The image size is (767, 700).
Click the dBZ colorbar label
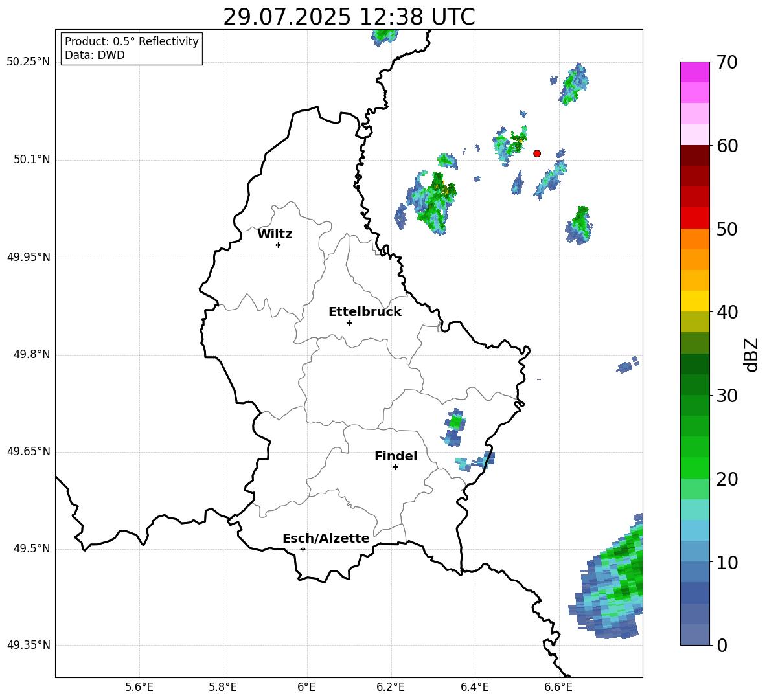750,354
